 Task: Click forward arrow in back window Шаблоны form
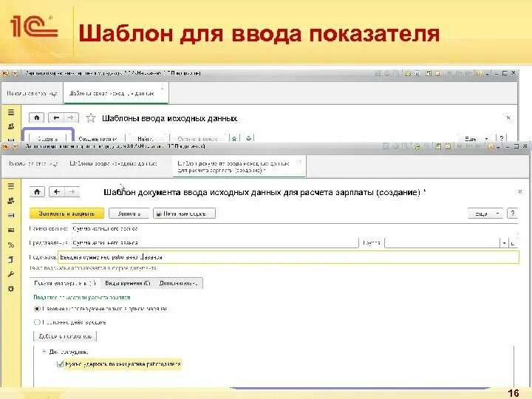[x=71, y=117]
